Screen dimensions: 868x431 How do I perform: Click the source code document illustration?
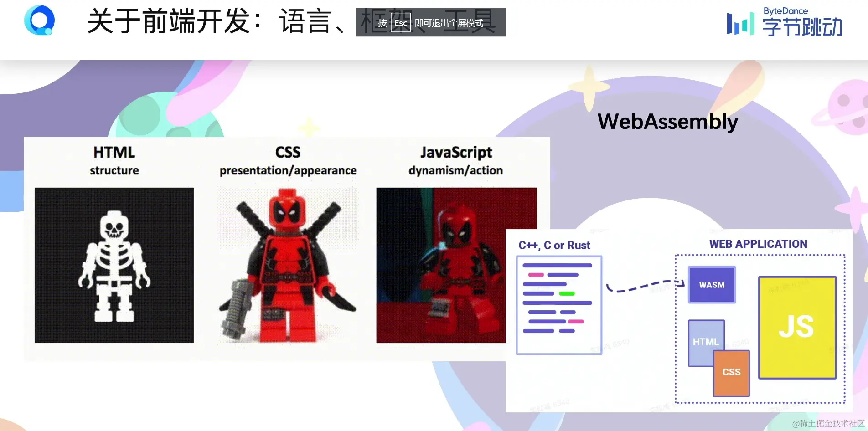point(559,305)
